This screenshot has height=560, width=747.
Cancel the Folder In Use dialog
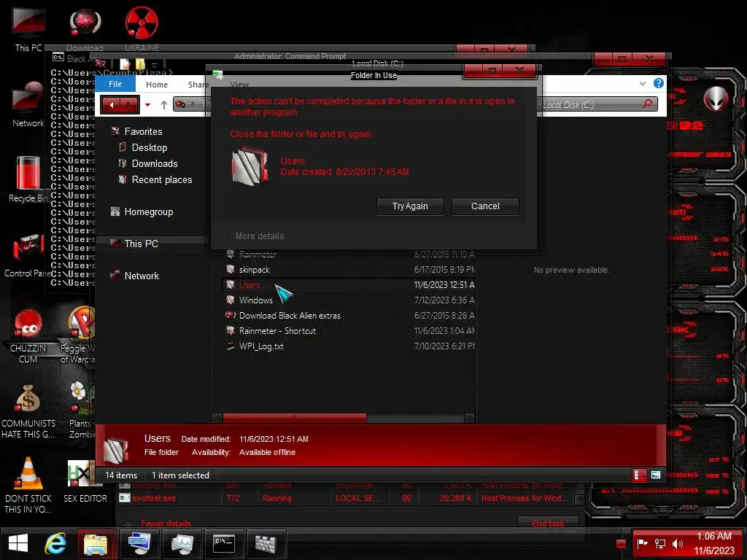pos(485,206)
